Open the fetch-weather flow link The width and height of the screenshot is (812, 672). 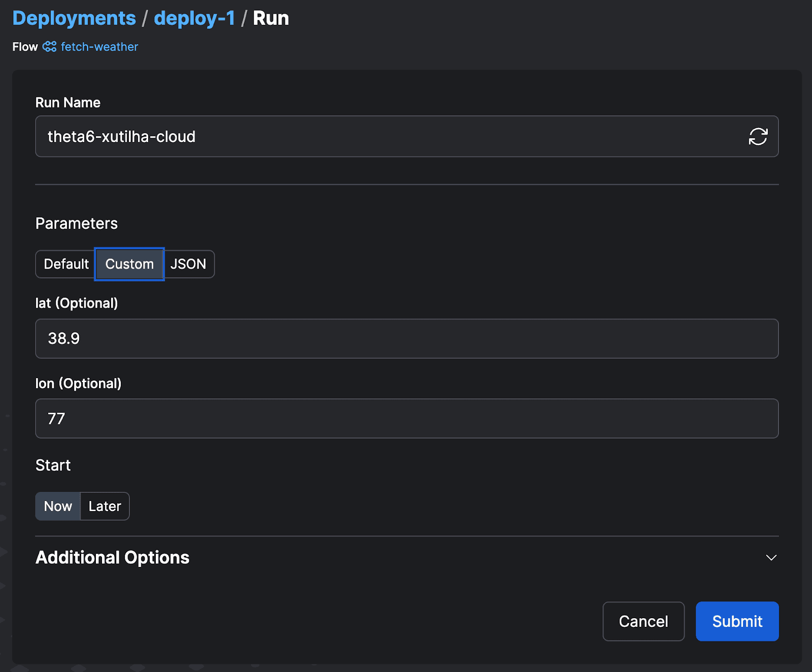pos(99,47)
